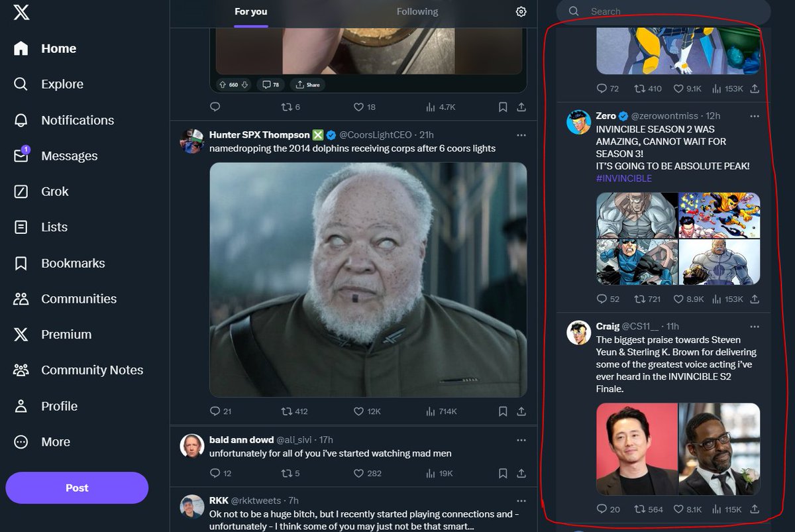Open Bookmarks in the sidebar
795x532 pixels.
[59, 263]
